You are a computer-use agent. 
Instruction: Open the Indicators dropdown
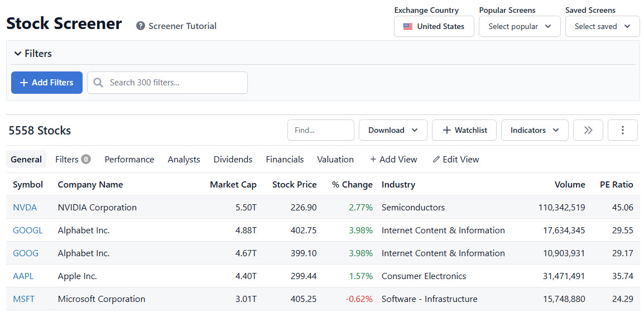click(535, 130)
